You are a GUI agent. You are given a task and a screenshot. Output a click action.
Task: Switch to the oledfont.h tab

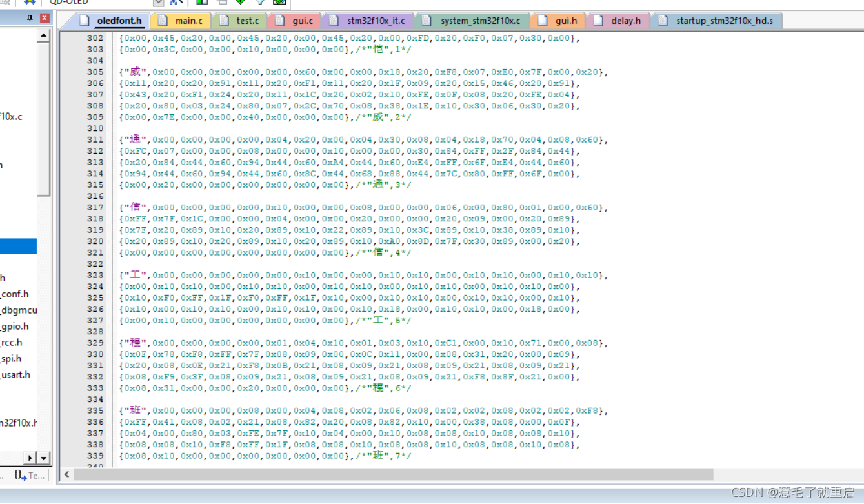[x=110, y=21]
